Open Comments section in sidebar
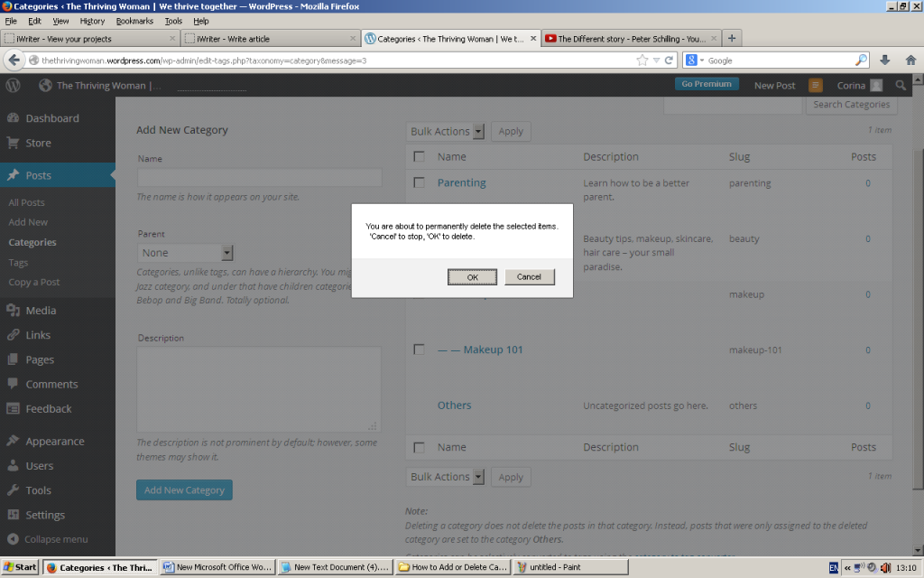 click(x=51, y=385)
